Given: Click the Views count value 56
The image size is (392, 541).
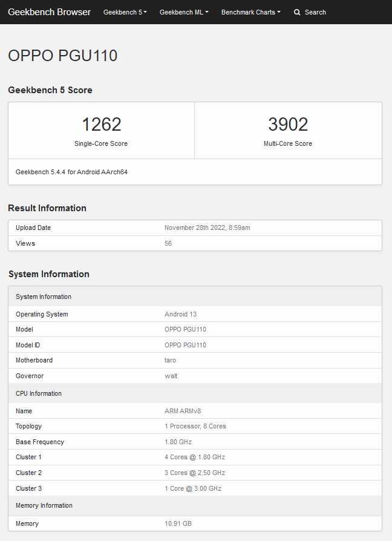Looking at the screenshot, I should [x=168, y=243].
